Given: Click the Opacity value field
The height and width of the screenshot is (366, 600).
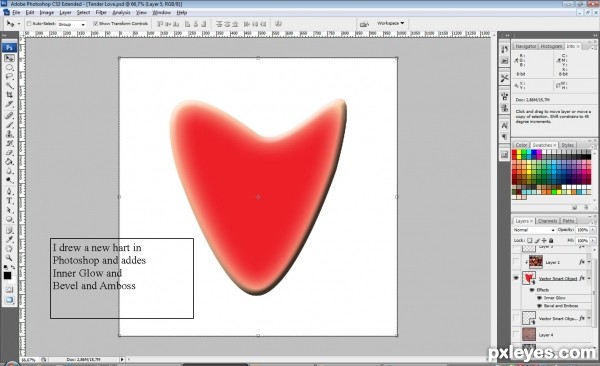Looking at the screenshot, I should pyautogui.click(x=582, y=230).
